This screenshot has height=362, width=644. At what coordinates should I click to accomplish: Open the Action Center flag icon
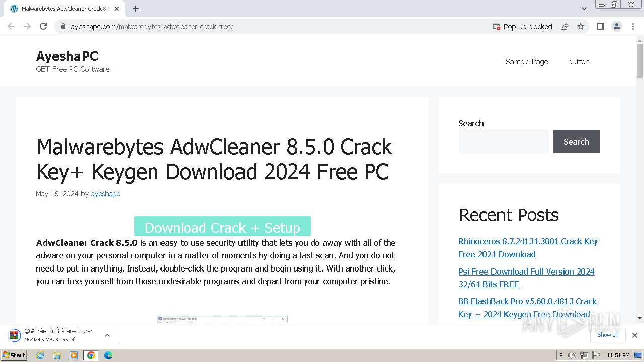click(595, 355)
